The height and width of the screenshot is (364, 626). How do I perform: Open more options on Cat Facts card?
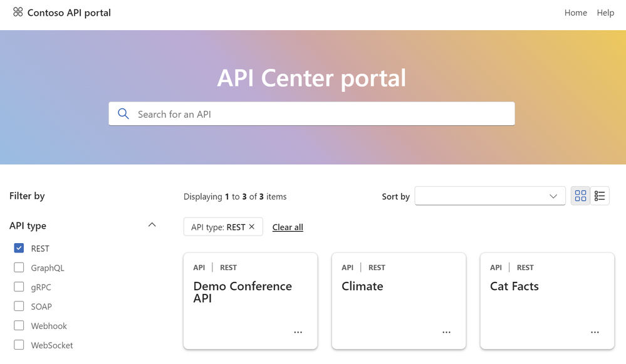coord(595,332)
